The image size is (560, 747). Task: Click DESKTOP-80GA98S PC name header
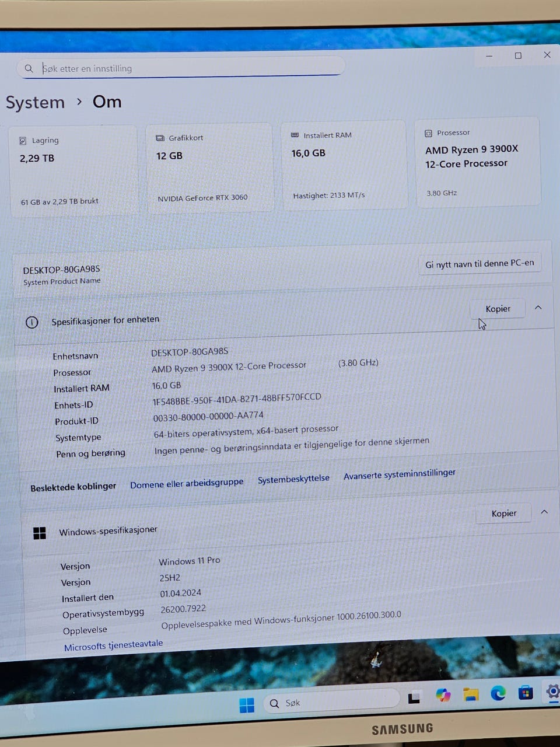tap(61, 270)
